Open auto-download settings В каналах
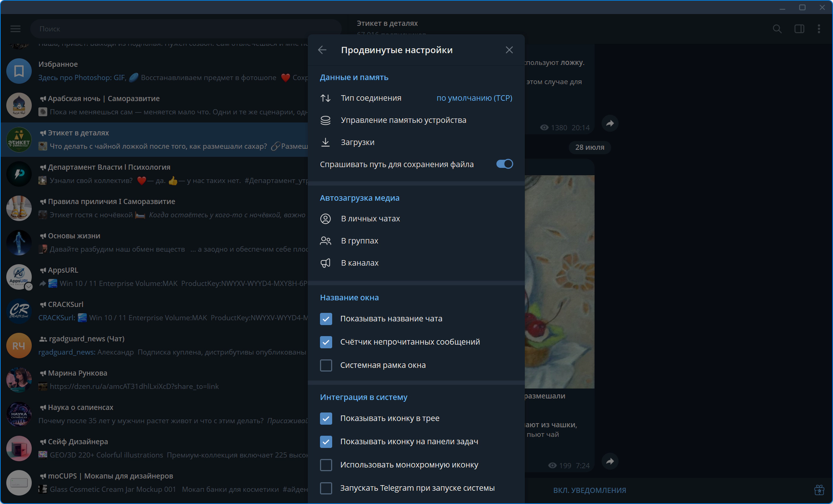The image size is (833, 504). pyautogui.click(x=416, y=263)
